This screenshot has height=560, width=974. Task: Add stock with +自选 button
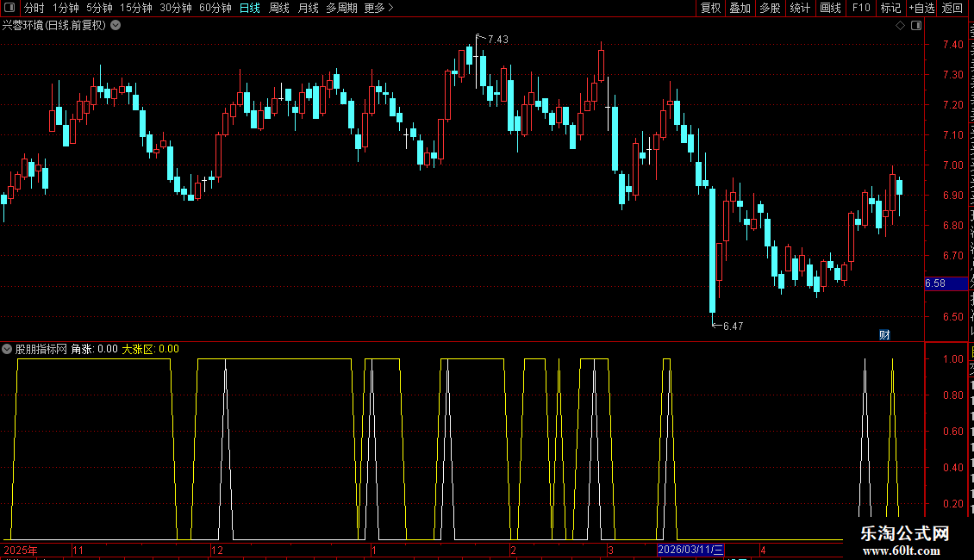[x=921, y=8]
